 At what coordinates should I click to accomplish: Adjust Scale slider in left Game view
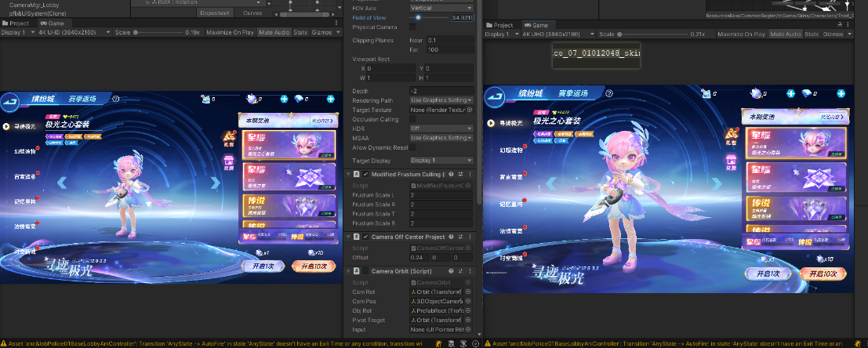[x=158, y=33]
